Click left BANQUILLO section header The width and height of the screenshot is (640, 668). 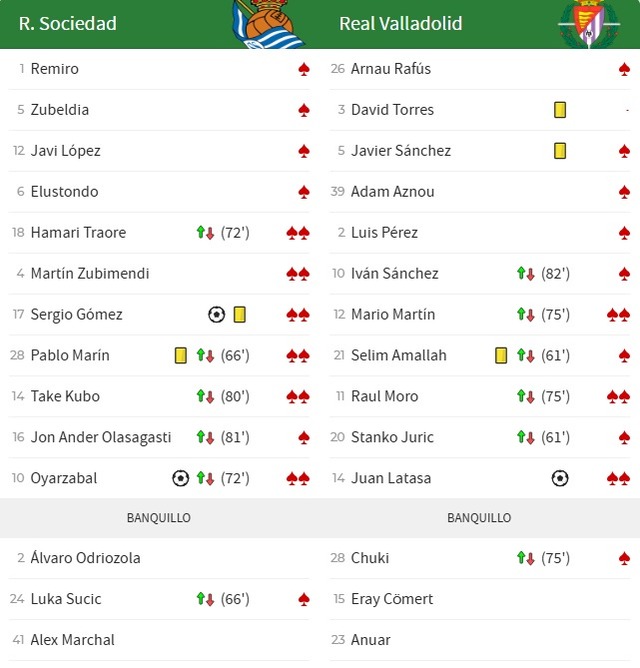click(x=158, y=518)
